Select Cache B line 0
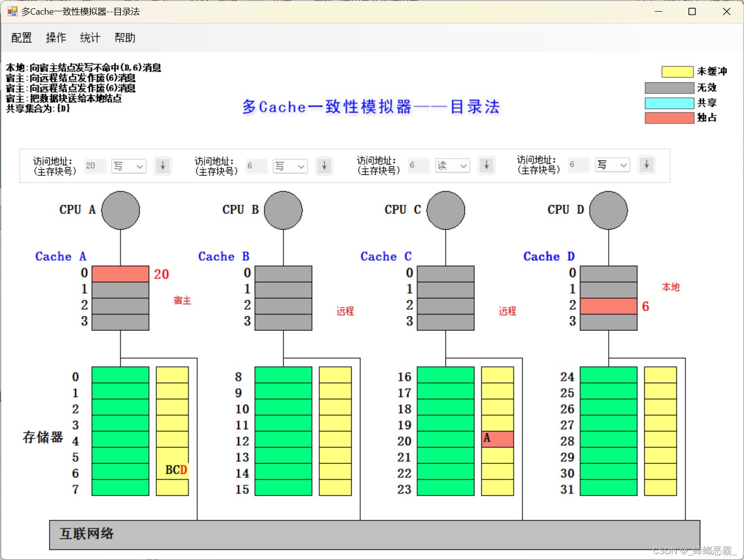This screenshot has height=560, width=744. pyautogui.click(x=284, y=274)
